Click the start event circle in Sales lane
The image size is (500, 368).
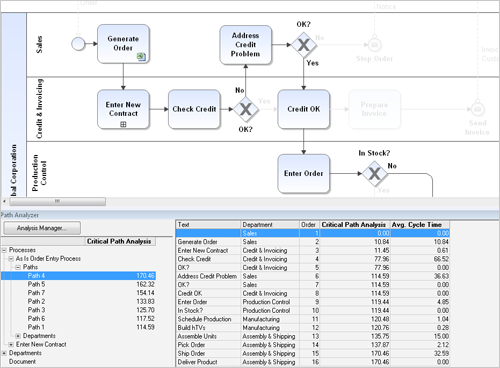(78, 44)
